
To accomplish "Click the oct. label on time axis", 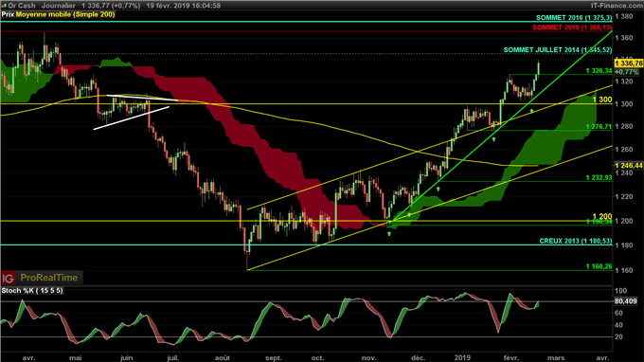I will [x=317, y=358].
